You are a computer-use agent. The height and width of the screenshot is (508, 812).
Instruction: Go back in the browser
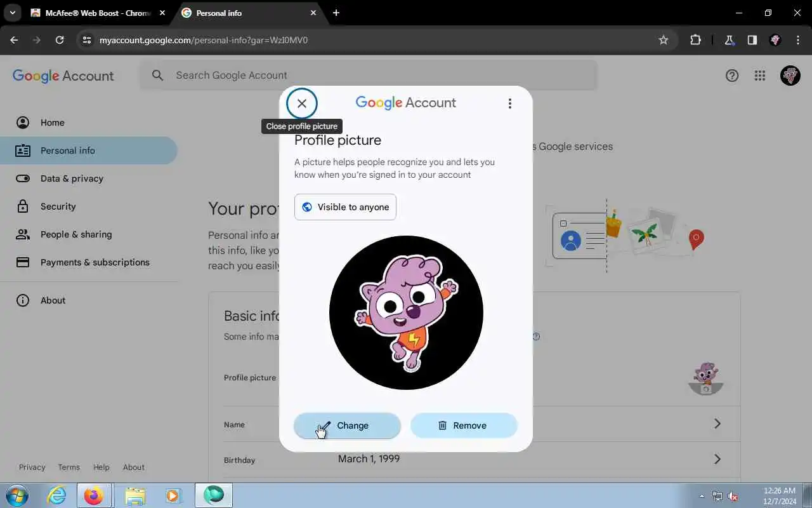tap(14, 40)
